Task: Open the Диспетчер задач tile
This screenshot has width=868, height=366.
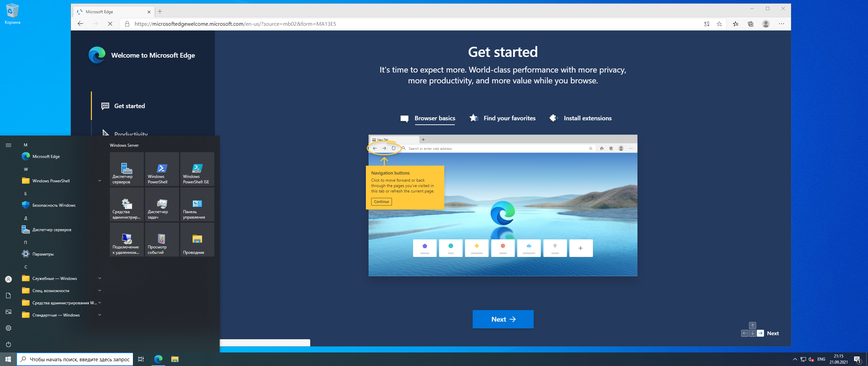Action: point(162,204)
